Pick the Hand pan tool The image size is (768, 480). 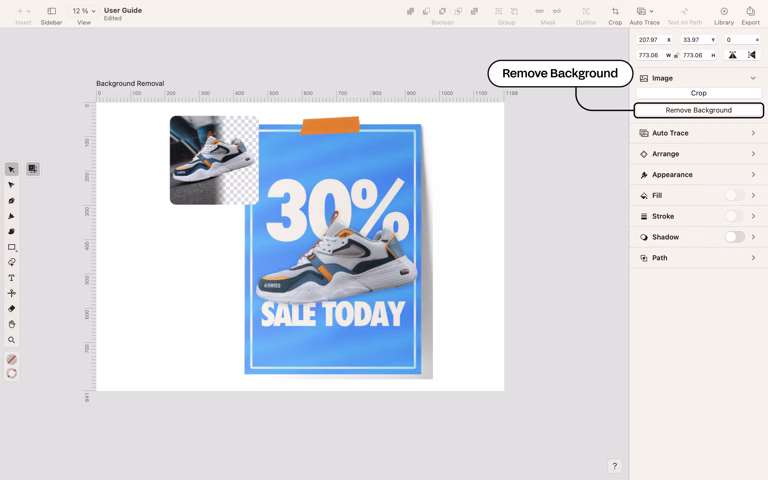(12, 324)
